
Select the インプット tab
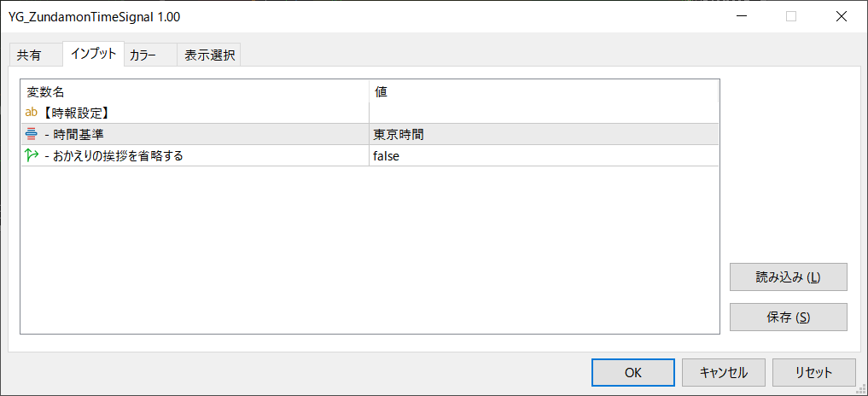(94, 54)
